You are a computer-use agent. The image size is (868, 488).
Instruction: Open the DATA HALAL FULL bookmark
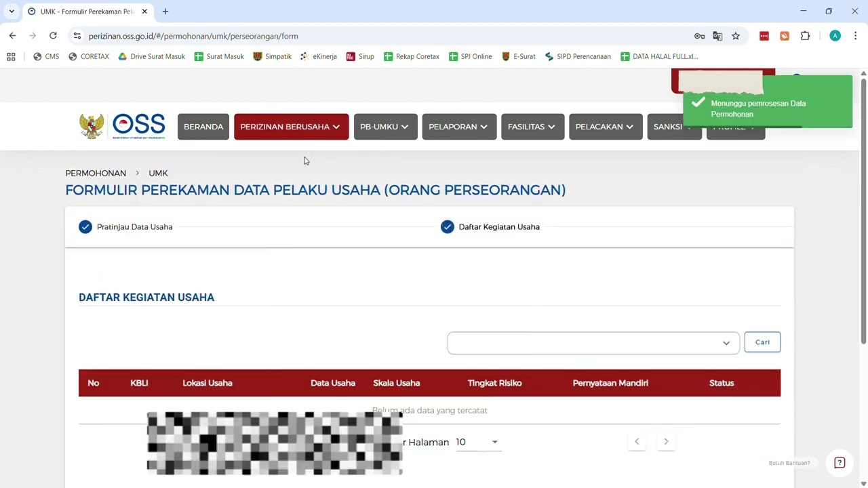(659, 56)
